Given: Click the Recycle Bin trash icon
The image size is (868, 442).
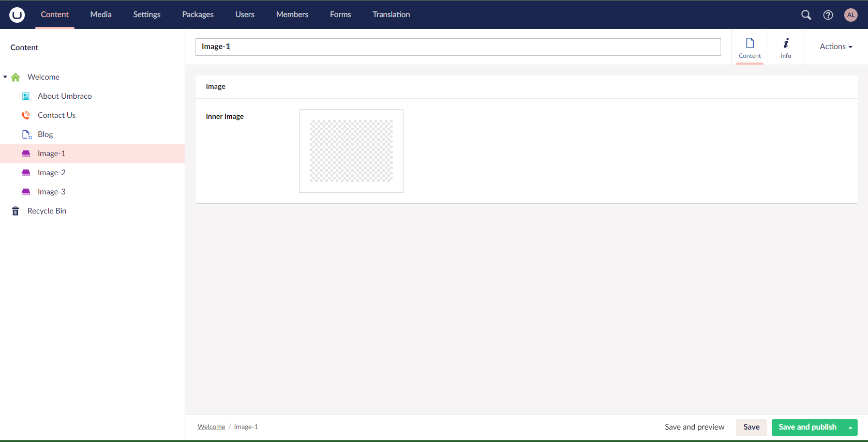Looking at the screenshot, I should pos(16,211).
